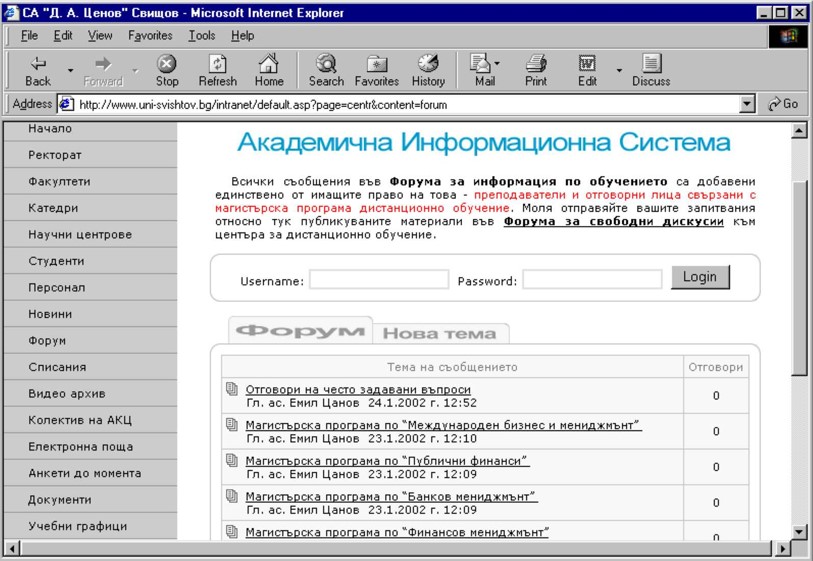This screenshot has width=813, height=561.
Task: Select Документи in the sidebar
Action: 60,499
